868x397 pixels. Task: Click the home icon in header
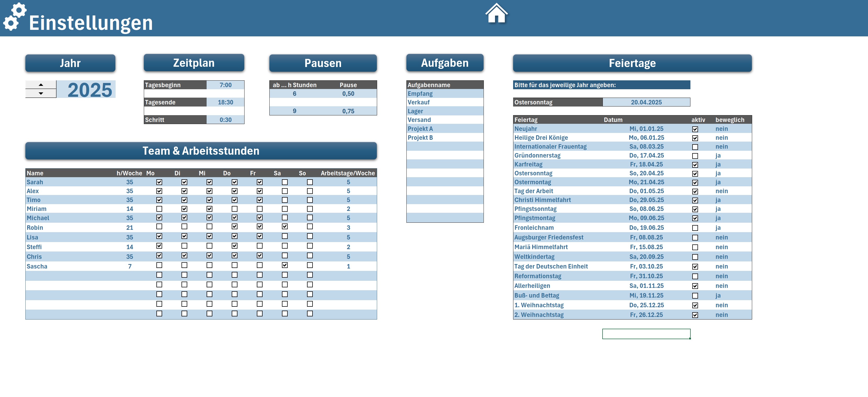pos(496,14)
